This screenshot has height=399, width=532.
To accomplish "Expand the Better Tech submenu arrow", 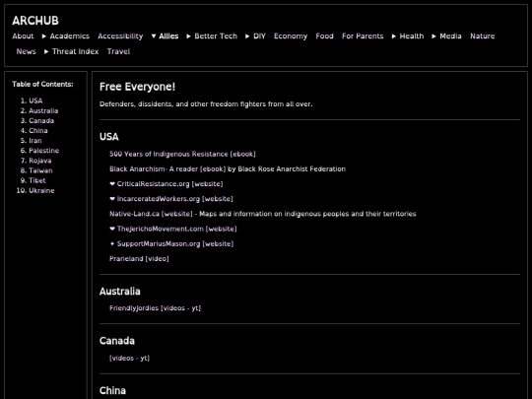I will [188, 36].
